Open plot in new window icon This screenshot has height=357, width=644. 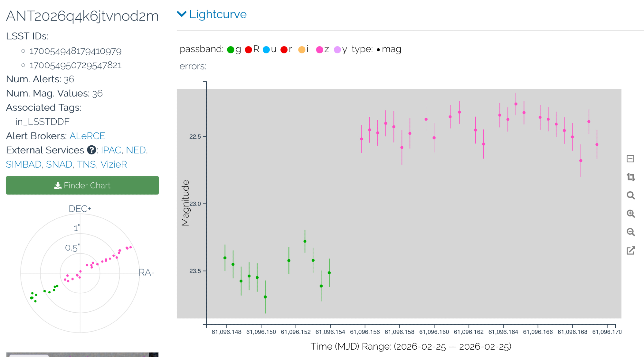click(x=630, y=251)
